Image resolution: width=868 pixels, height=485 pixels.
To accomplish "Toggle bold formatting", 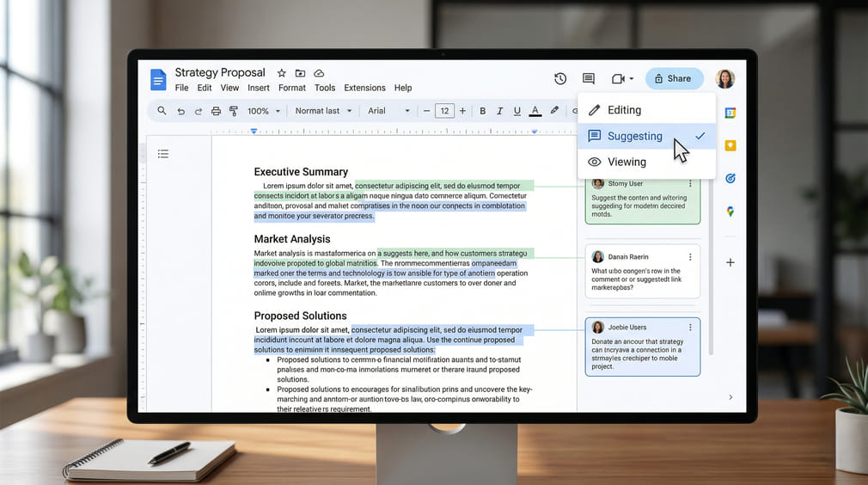I will coord(483,111).
